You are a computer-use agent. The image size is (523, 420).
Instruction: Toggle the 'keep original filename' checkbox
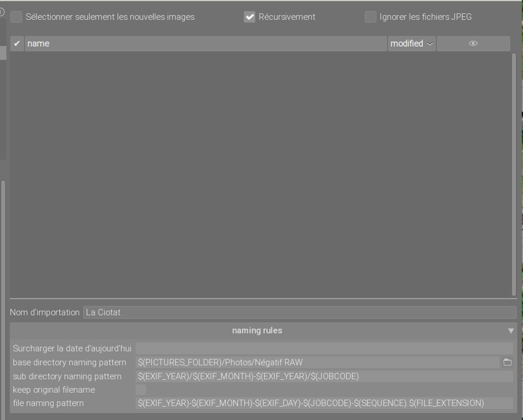pos(140,389)
